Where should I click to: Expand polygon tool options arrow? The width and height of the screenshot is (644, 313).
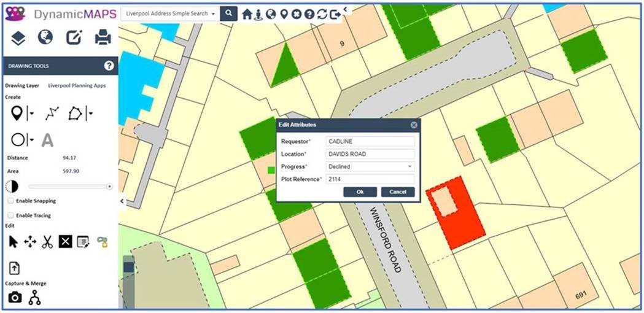point(90,114)
